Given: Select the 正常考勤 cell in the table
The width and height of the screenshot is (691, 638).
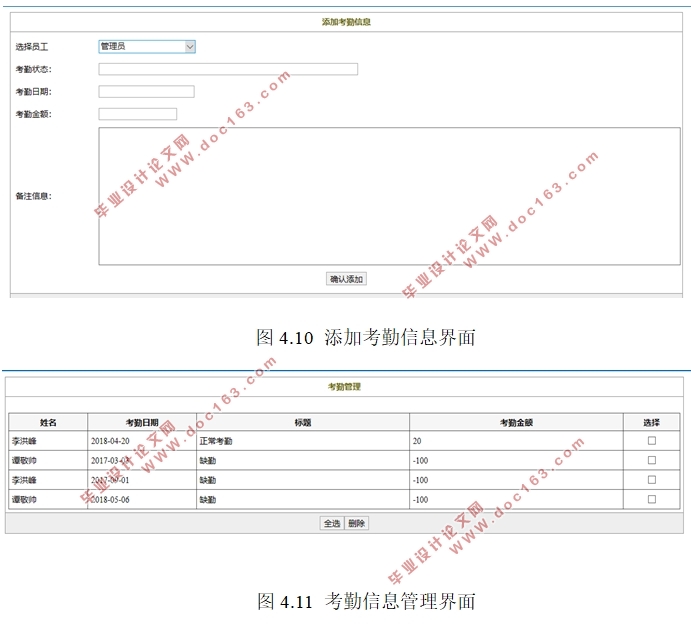Looking at the screenshot, I should pyautogui.click(x=216, y=441).
